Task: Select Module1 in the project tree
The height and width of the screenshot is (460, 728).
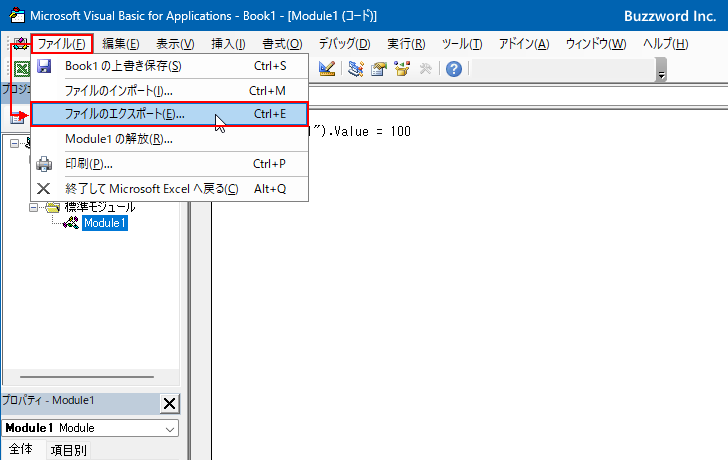Action: coord(105,223)
